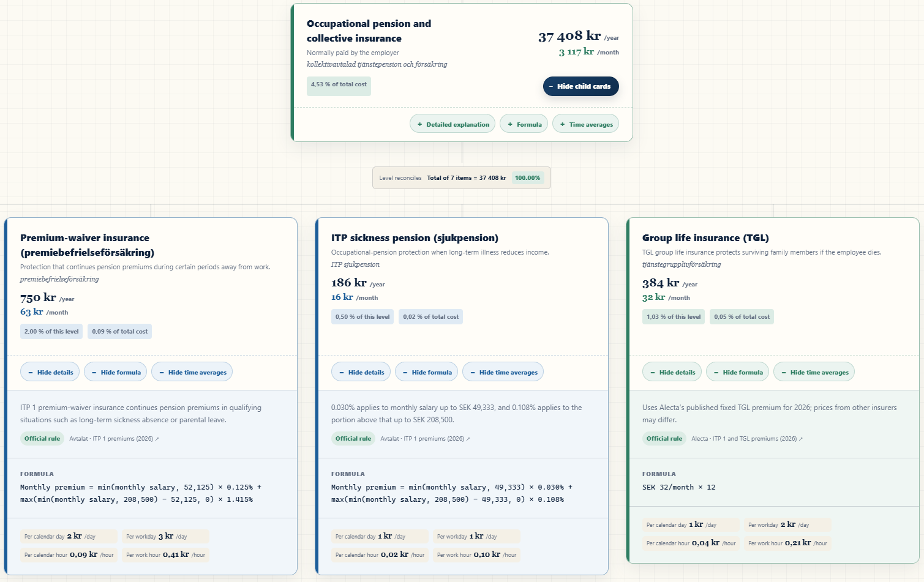This screenshot has width=924, height=582.
Task: Hide time averages on ITP sickness card
Action: pyautogui.click(x=503, y=372)
